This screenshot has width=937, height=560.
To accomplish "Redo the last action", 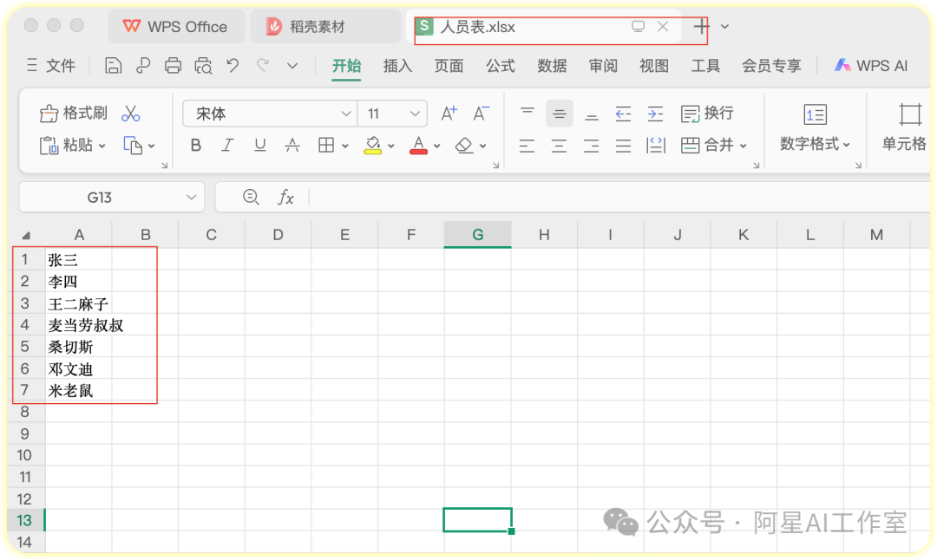I will (x=263, y=66).
